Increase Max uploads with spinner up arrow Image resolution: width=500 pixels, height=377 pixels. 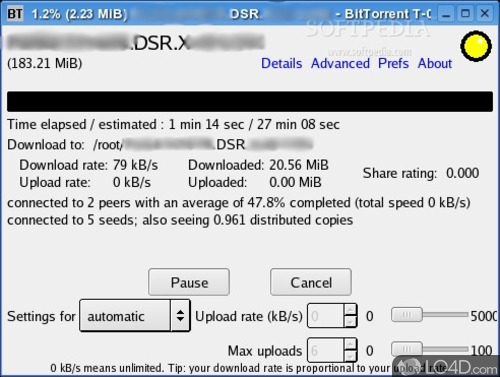(x=350, y=344)
